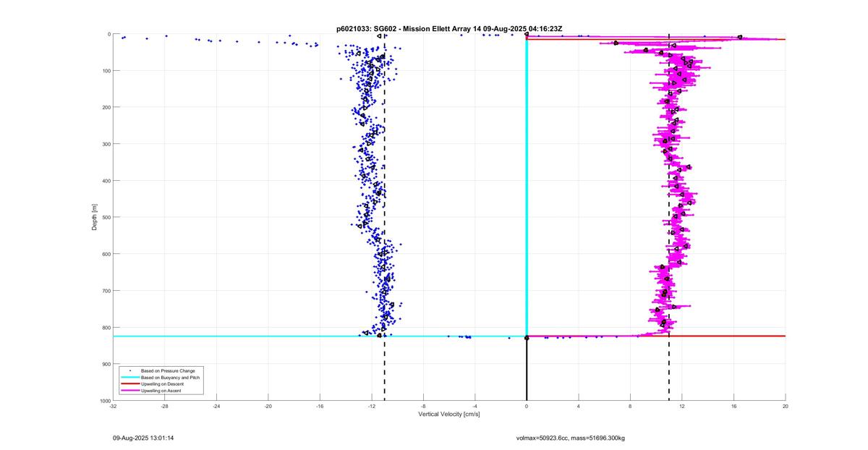Click the x-axis tick label 8

tap(630, 406)
